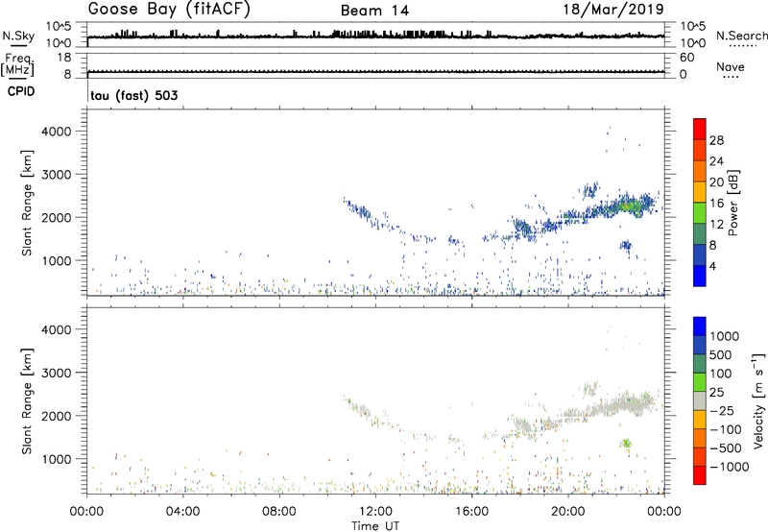Image resolution: width=768 pixels, height=532 pixels.
Task: Pick the blue top segment of the velocity colorbar
Action: point(700,326)
